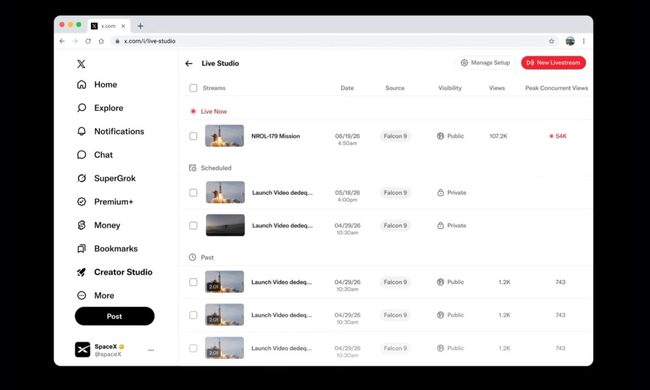Screen dimensions: 650x390
Task: Go back using Live Studio arrow
Action: point(189,63)
